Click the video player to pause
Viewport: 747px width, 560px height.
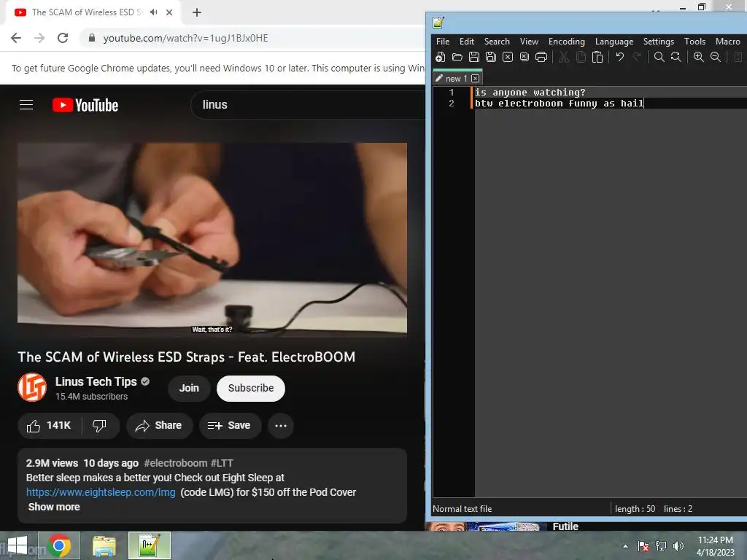coord(212,239)
